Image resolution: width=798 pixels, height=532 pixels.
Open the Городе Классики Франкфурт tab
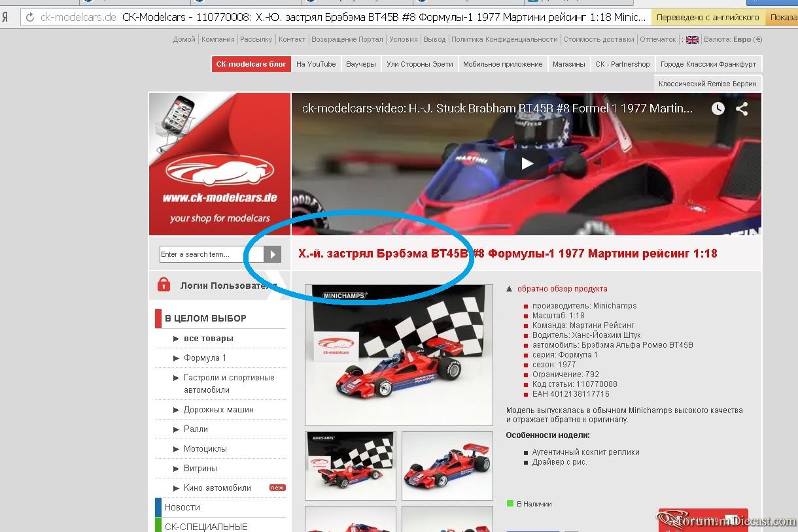coord(708,64)
